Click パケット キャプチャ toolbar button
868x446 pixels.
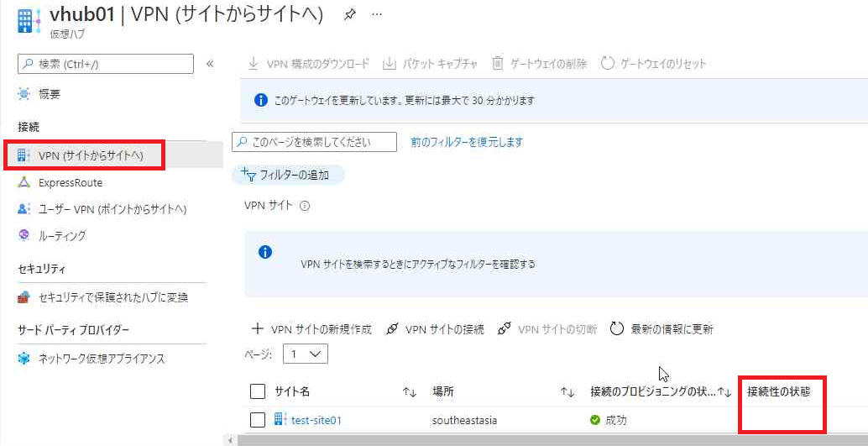click(431, 63)
